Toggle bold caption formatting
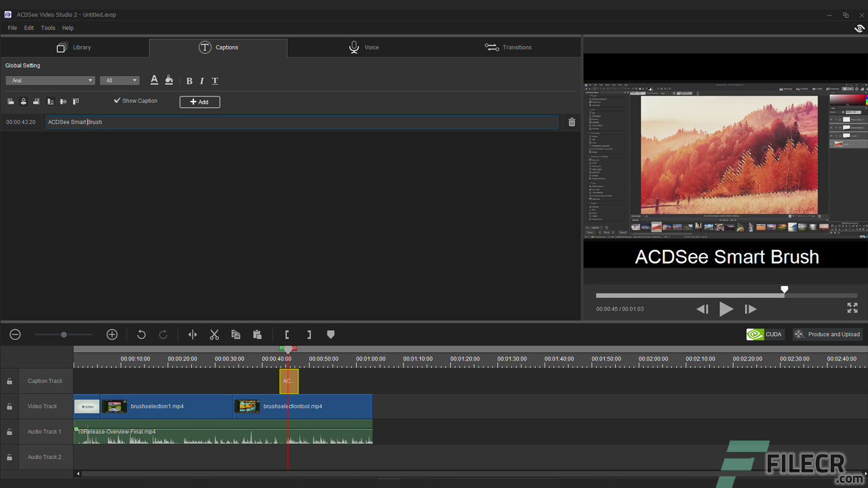 pos(189,81)
